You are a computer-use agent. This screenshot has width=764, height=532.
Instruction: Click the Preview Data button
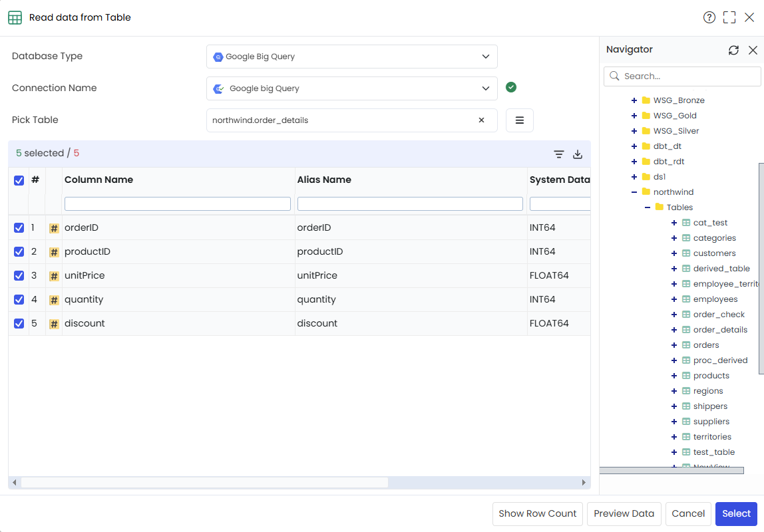click(x=624, y=514)
